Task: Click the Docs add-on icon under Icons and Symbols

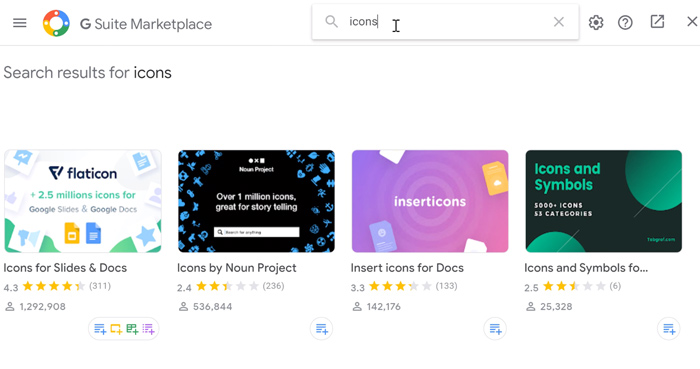Action: [x=669, y=329]
